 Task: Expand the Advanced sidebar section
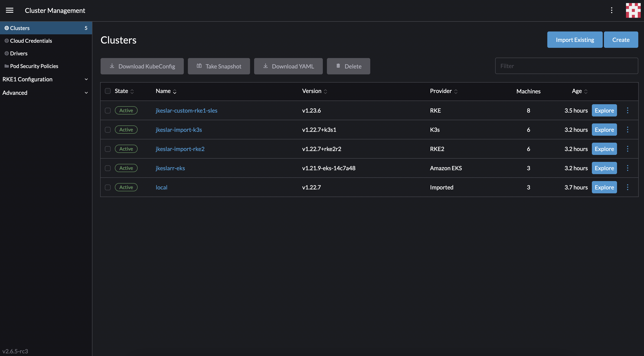point(46,93)
